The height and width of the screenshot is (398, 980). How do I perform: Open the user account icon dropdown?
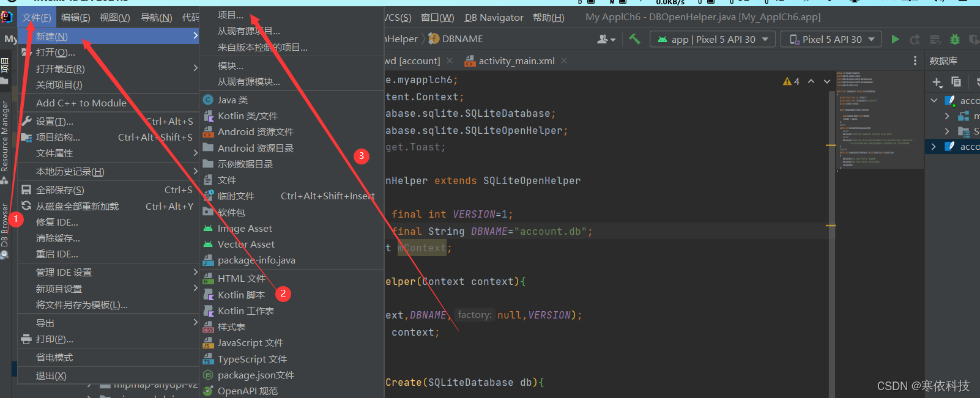(x=606, y=39)
